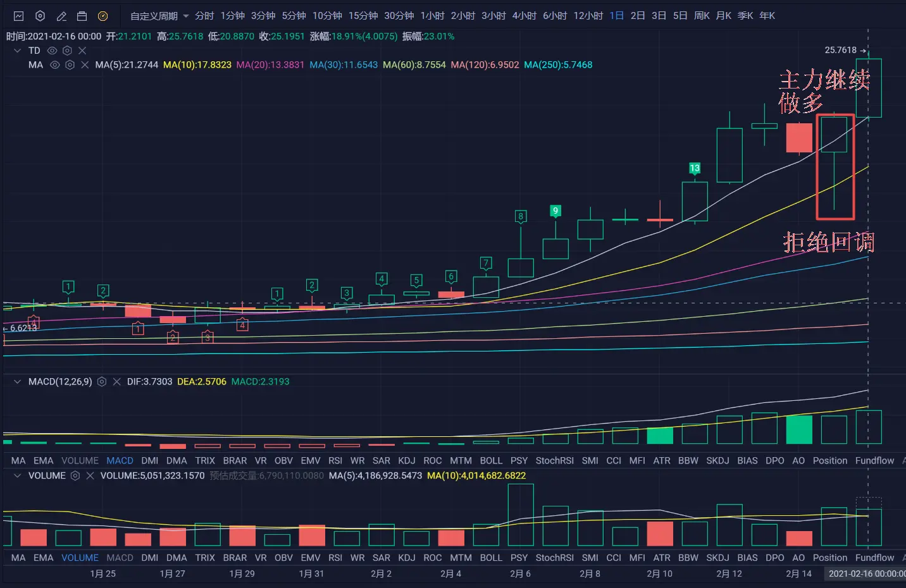Remove the TD indicator with its X
The width and height of the screenshot is (906, 588).
82,51
